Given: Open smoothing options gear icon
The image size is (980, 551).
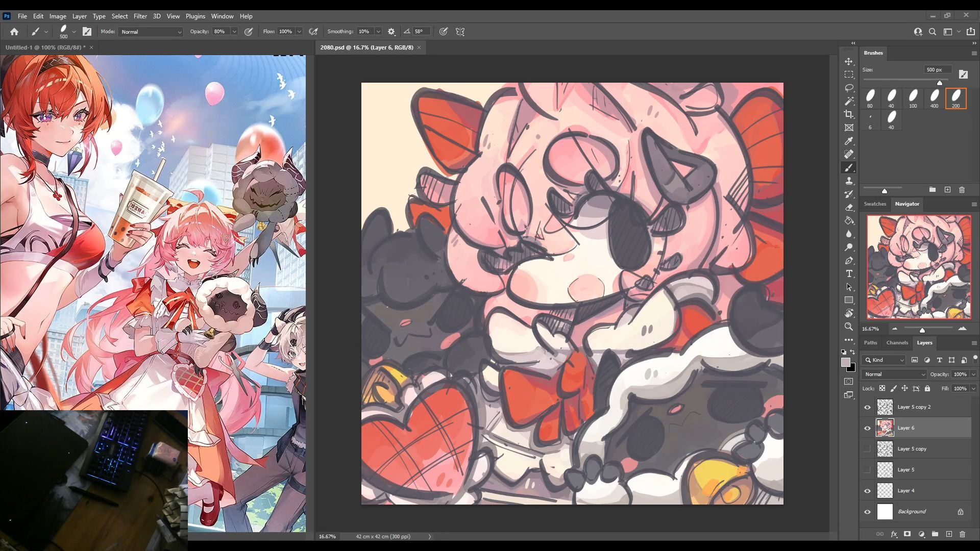Looking at the screenshot, I should coord(391,32).
